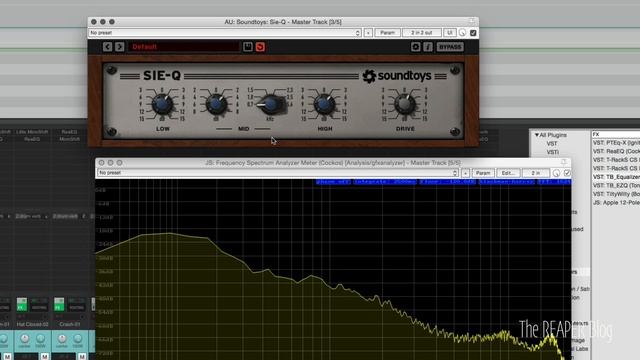Click the UI button in Sie-Q window

449,33
